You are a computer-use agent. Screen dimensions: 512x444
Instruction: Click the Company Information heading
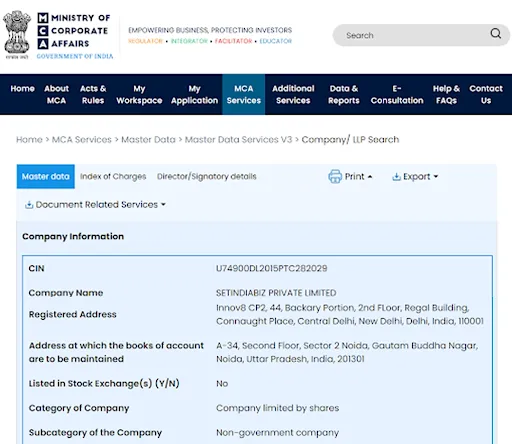point(73,236)
